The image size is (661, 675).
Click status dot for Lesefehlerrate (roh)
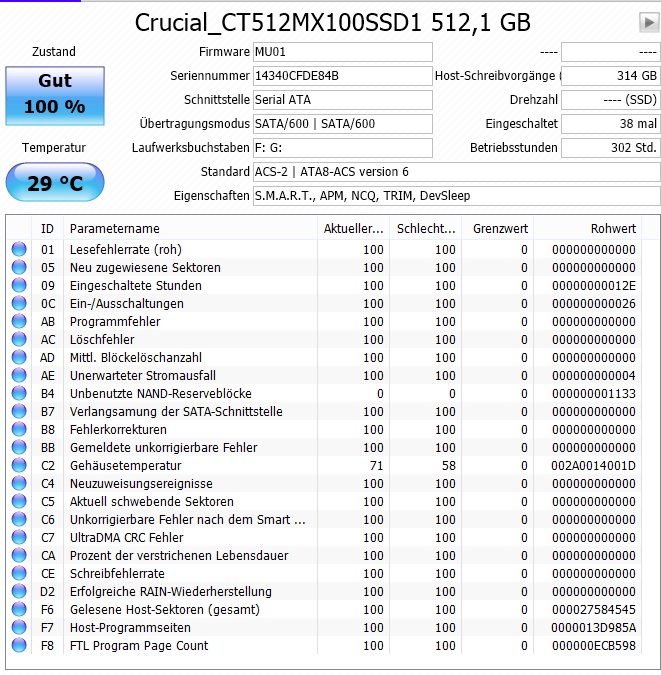(19, 249)
